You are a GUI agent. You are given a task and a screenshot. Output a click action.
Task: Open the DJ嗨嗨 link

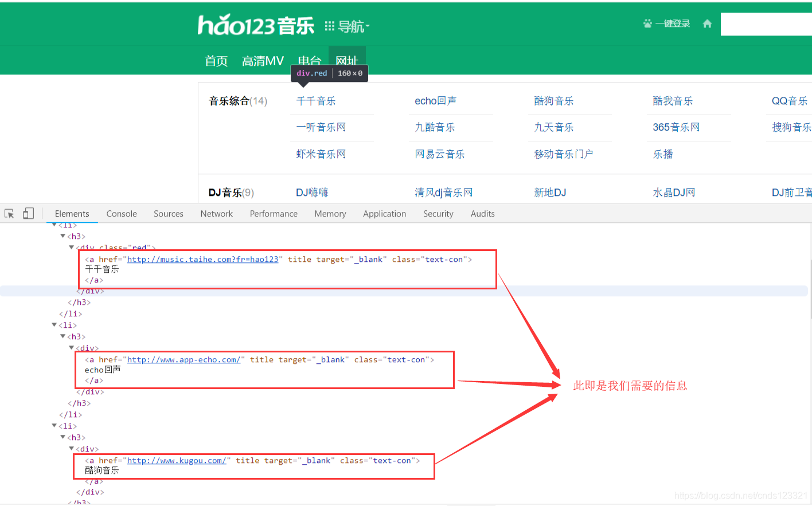pos(312,193)
